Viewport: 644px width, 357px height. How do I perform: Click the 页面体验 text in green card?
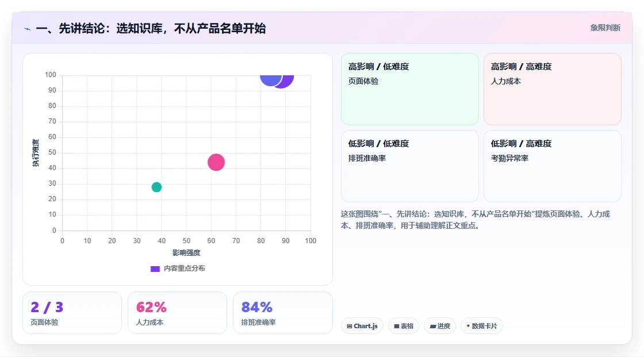pos(363,81)
